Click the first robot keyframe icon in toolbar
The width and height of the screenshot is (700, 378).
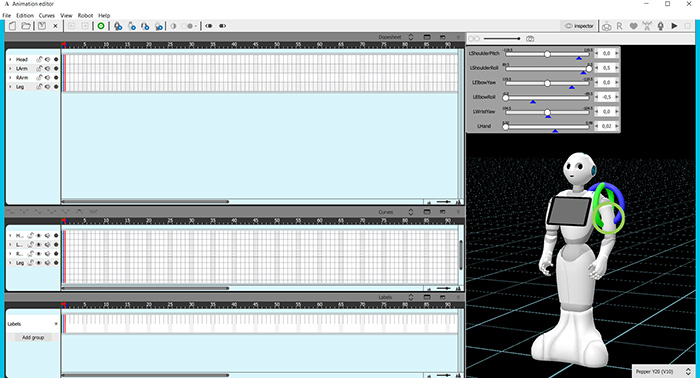click(118, 26)
